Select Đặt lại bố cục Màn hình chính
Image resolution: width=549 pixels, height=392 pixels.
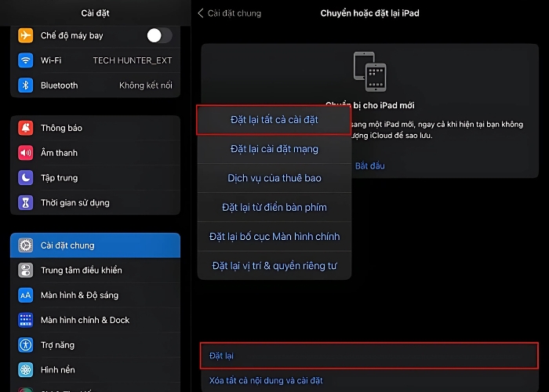point(274,237)
